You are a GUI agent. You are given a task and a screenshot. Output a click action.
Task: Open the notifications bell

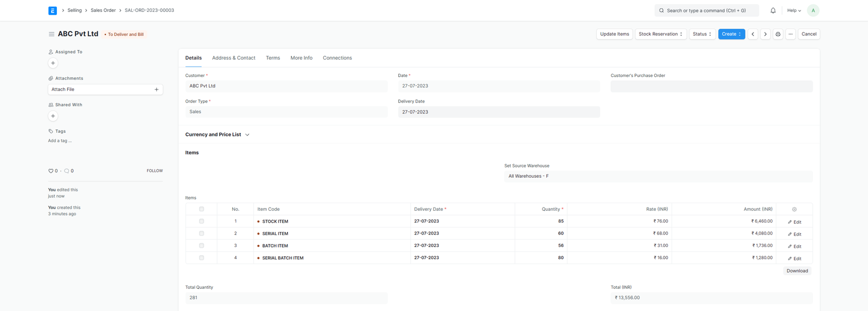point(773,10)
